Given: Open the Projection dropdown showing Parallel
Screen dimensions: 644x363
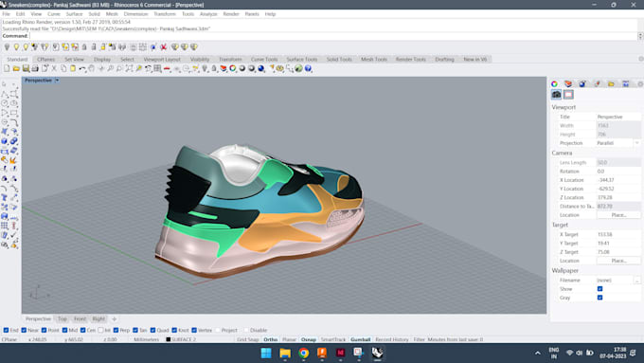Looking at the screenshot, I should click(618, 143).
